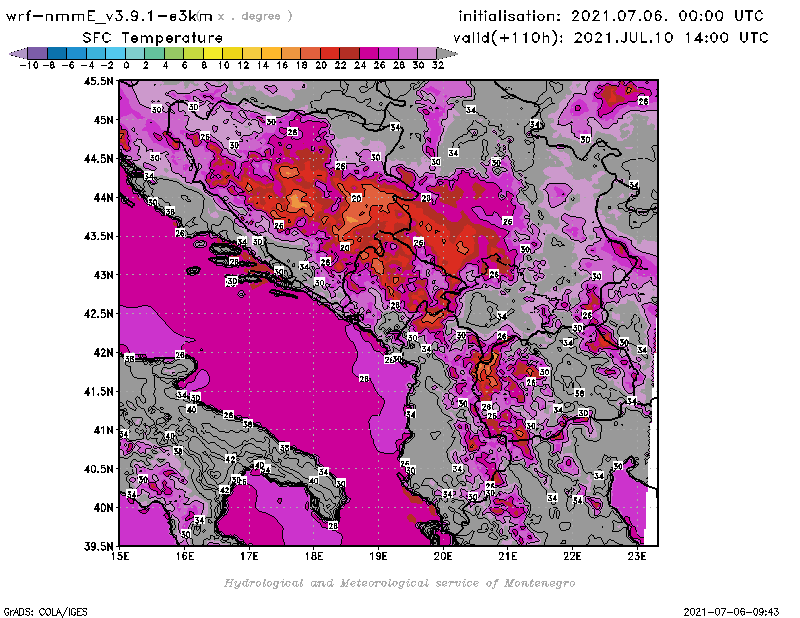The height and width of the screenshot is (618, 800).
Task: Select the red legend swatch between 20 and 22
Action: coord(330,53)
